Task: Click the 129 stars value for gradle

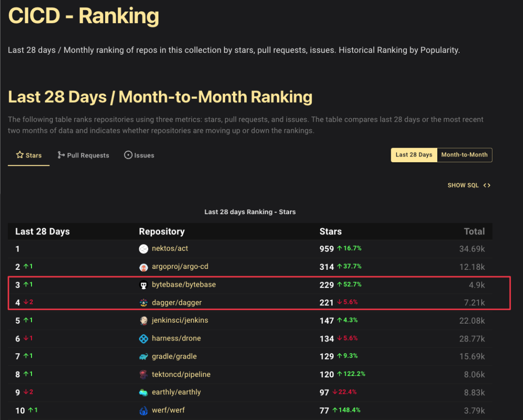Action: [326, 356]
